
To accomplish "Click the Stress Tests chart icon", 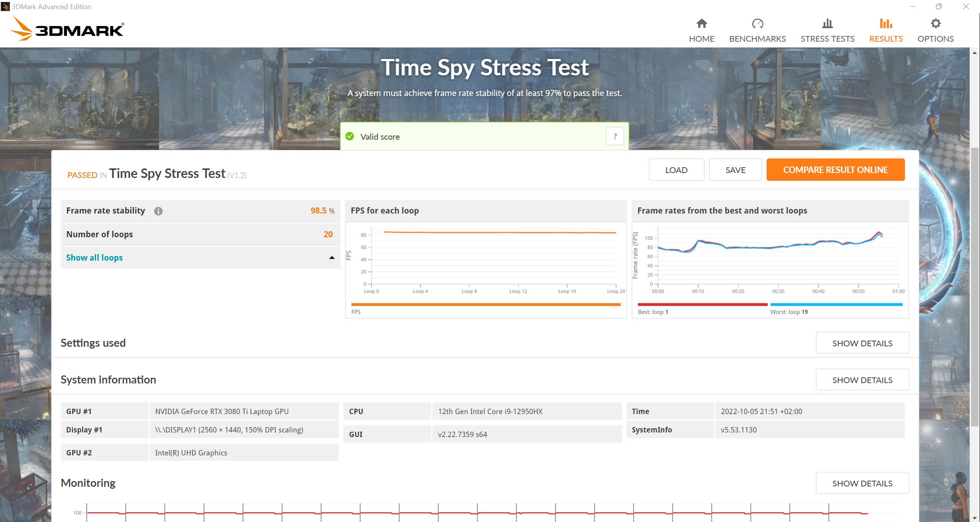I will pos(827,24).
